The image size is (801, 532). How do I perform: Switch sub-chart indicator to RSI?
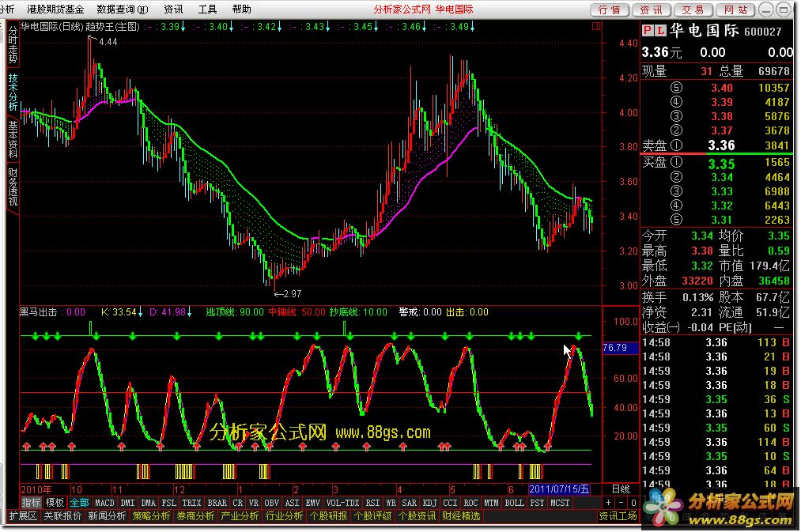coord(373,503)
